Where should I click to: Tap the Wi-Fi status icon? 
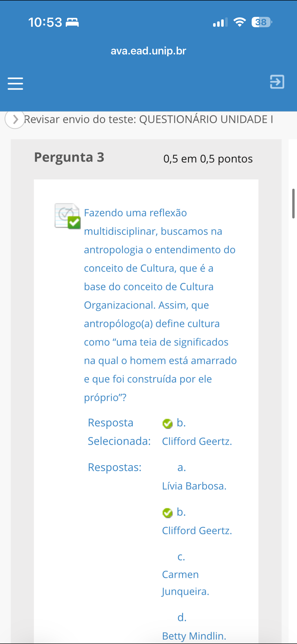click(240, 22)
